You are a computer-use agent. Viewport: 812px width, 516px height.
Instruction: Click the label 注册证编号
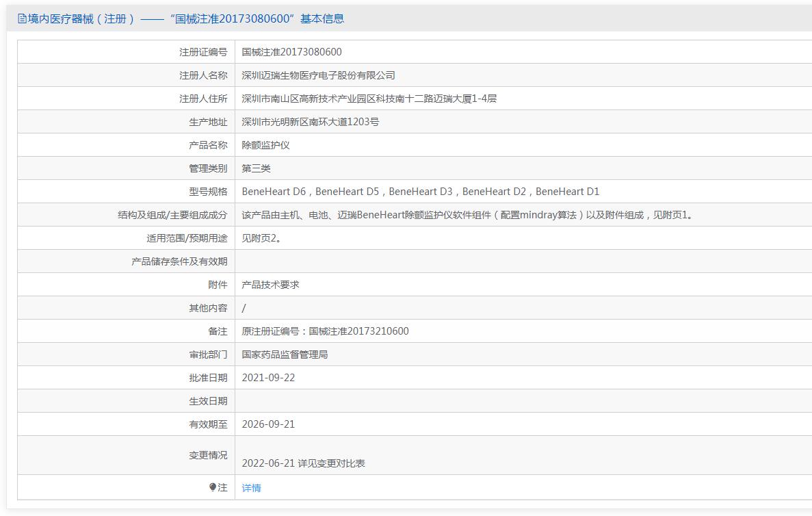pyautogui.click(x=203, y=52)
